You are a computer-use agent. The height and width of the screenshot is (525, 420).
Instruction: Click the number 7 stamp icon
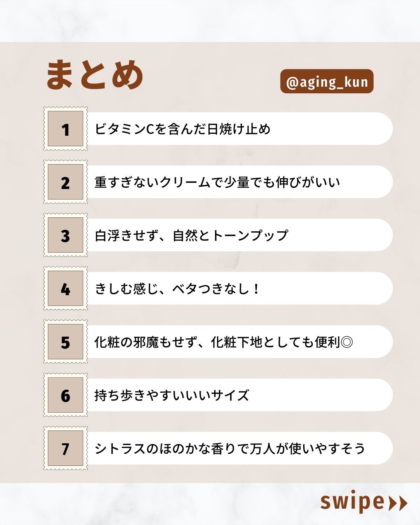point(65,448)
